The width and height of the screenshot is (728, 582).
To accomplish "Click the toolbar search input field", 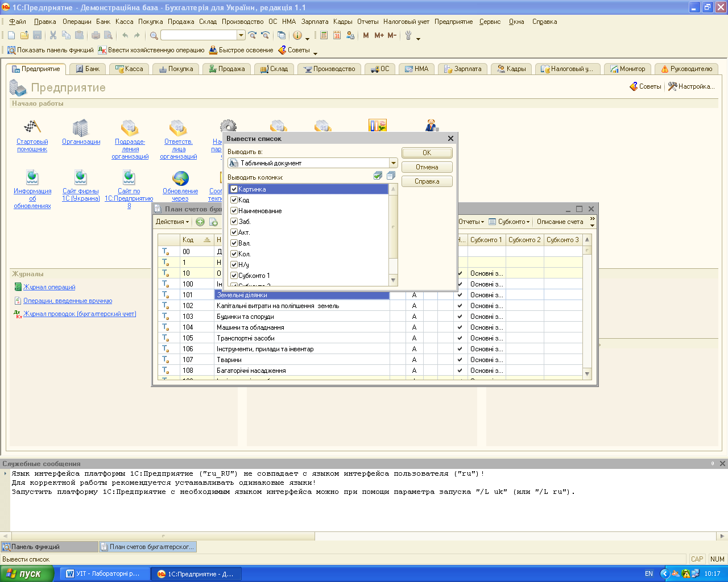I will click(x=199, y=35).
